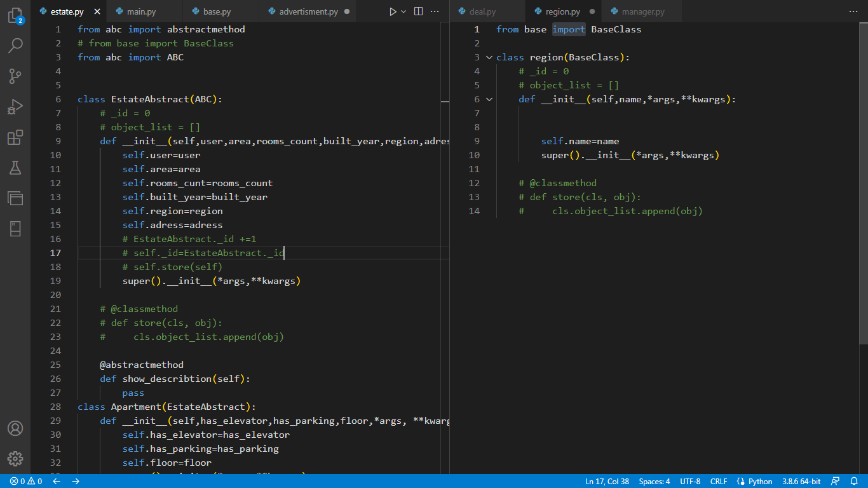Click 'self.has_parking=has_parking' line
Viewport: 868px width, 488px height.
(201, 449)
